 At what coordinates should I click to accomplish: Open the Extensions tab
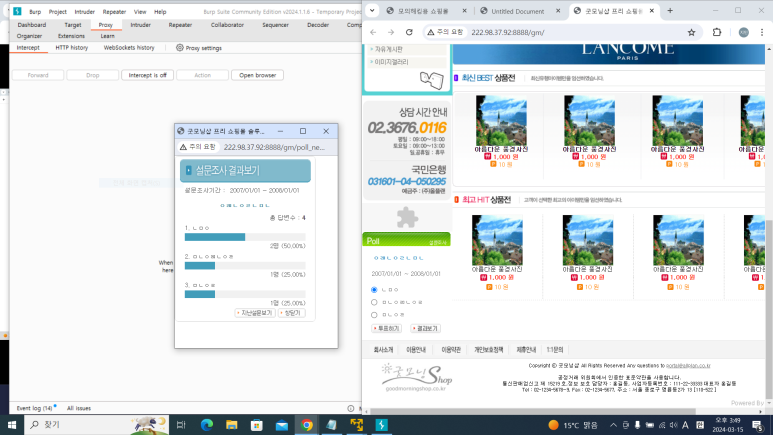click(x=71, y=36)
